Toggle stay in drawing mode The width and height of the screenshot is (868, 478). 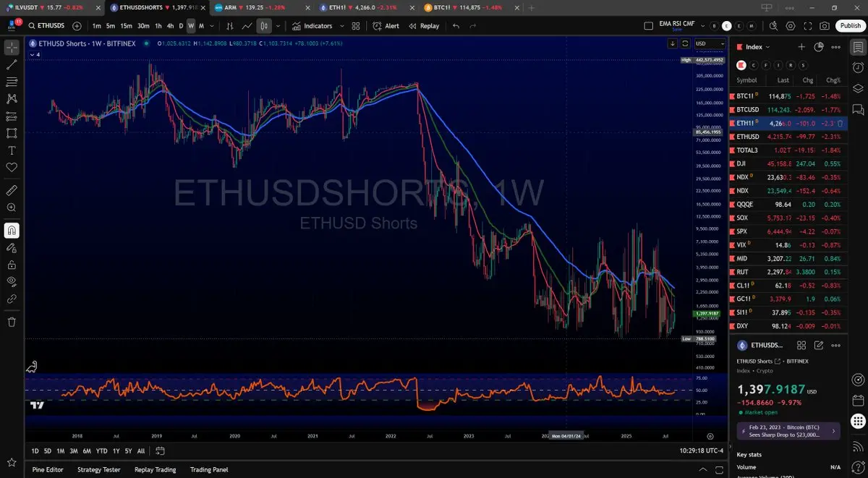(12, 247)
